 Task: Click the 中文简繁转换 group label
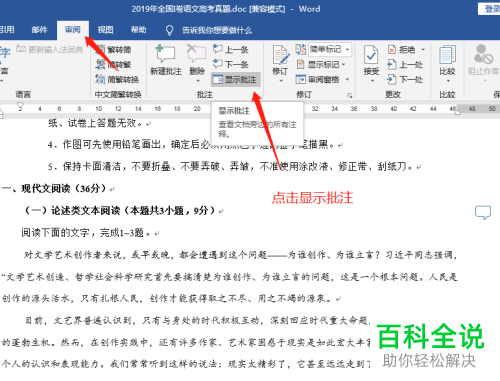(118, 95)
